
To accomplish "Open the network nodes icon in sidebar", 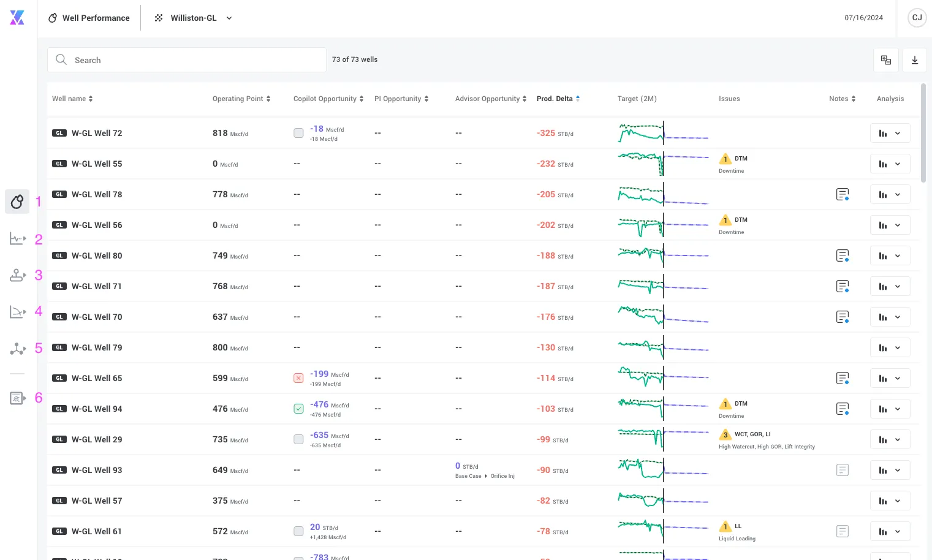I will point(17,349).
